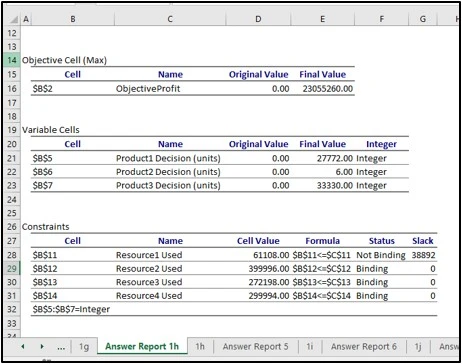Click final value 33330.00
The width and height of the screenshot is (462, 364).
tap(335, 185)
